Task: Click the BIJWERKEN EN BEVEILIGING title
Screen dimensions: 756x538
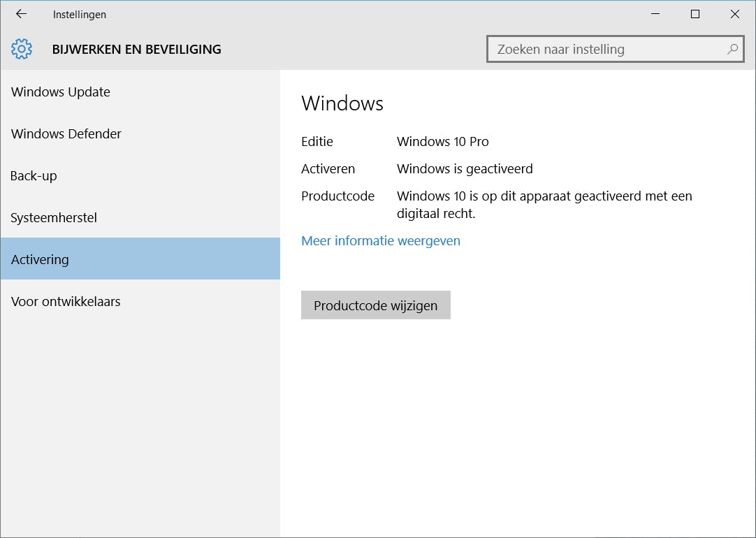Action: coord(136,49)
